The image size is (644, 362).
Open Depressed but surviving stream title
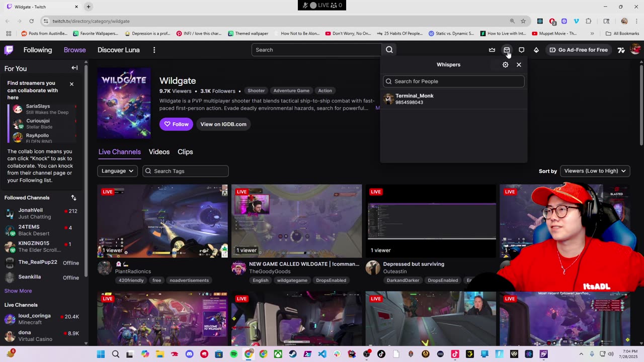coord(414,264)
